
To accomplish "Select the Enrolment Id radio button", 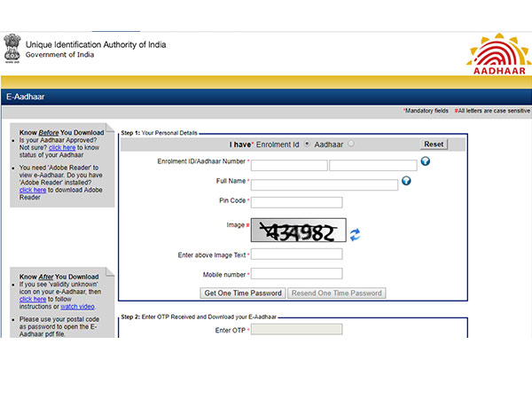I will 307,144.
